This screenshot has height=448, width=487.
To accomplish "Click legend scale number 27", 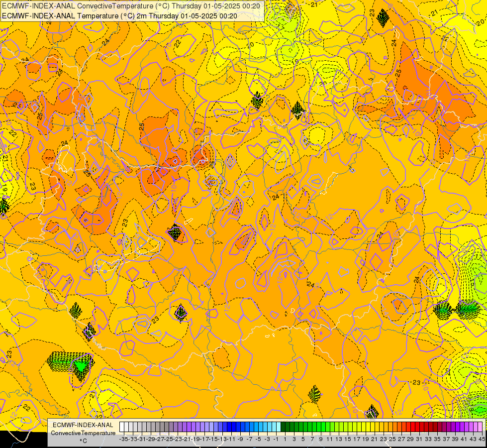I will click(x=401, y=439).
